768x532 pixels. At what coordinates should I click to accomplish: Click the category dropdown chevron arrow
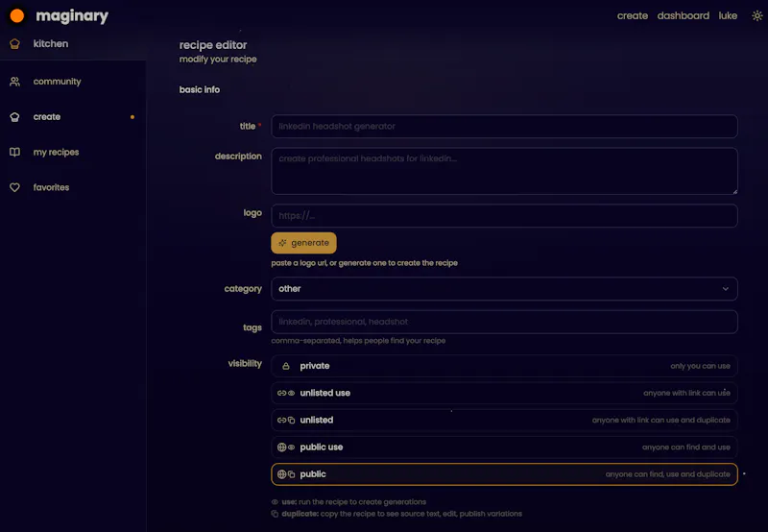726,289
